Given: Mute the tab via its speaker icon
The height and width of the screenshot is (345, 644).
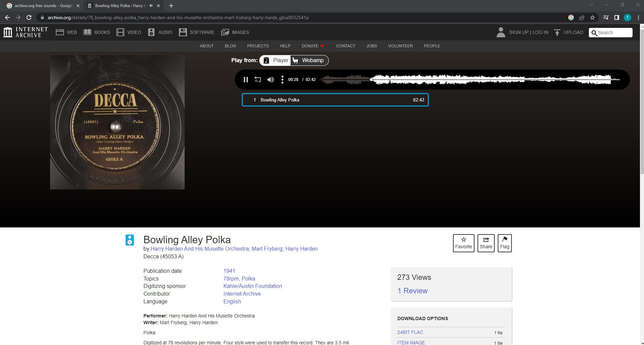Looking at the screenshot, I should (151, 6).
